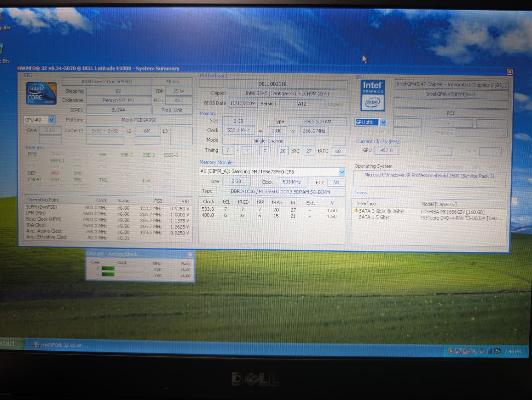Click the Intel Graphics logo
Screen dimensions: 532x400
click(373, 96)
